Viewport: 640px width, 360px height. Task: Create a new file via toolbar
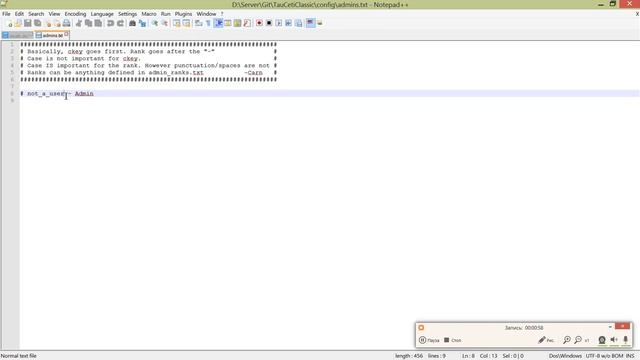click(9, 23)
